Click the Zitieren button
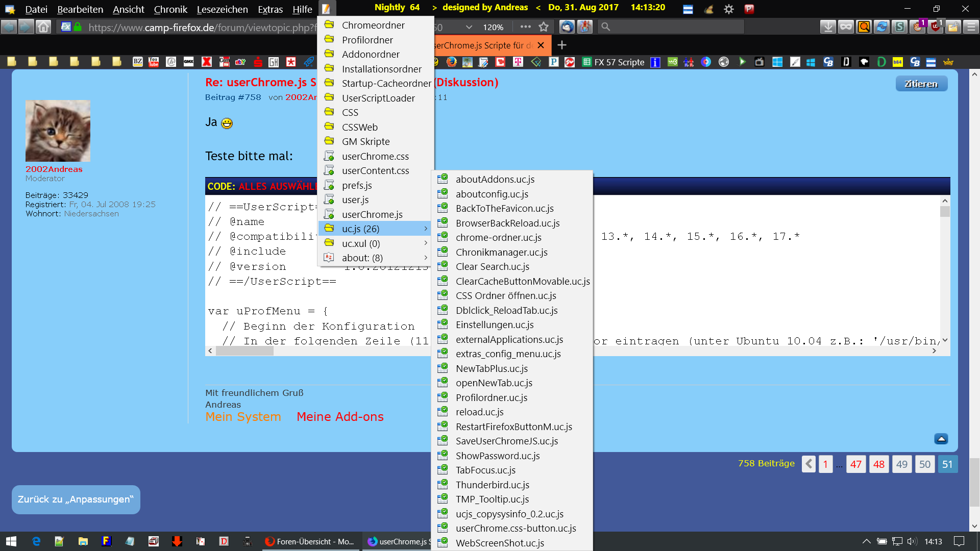The image size is (980, 551). tap(921, 84)
